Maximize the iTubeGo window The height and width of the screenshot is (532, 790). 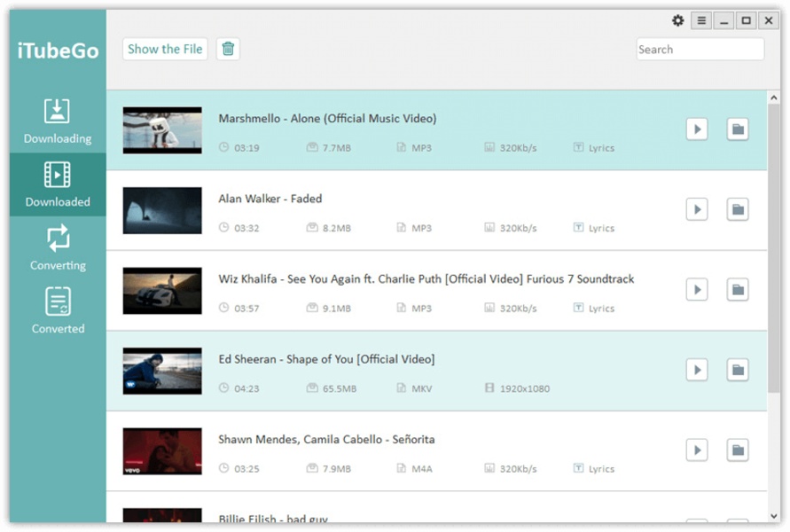tap(747, 20)
